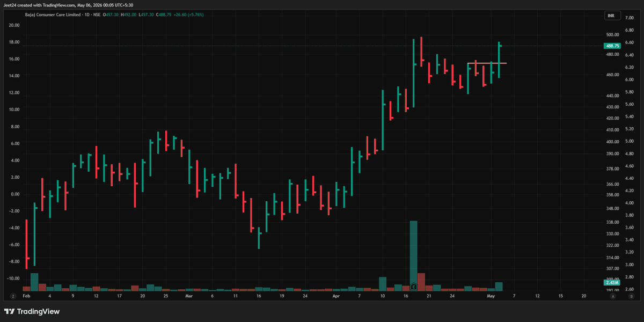Click the Bajaj Consumer Care Limited symbol title
The width and height of the screenshot is (644, 322).
pos(53,14)
